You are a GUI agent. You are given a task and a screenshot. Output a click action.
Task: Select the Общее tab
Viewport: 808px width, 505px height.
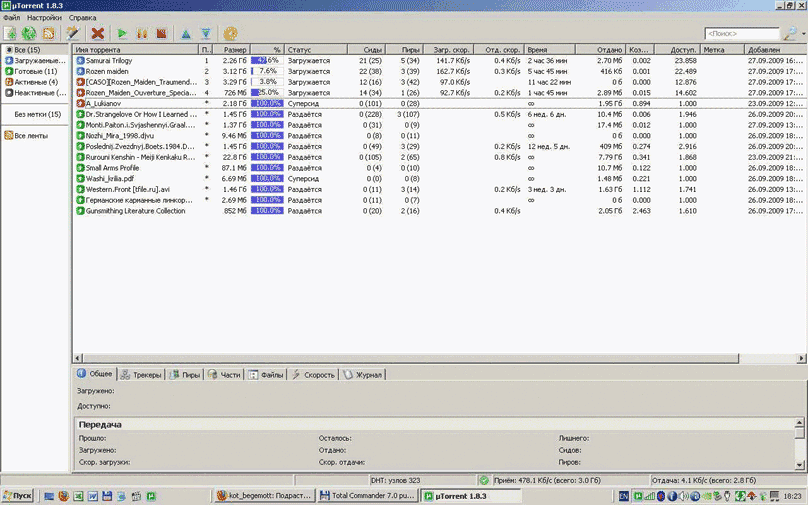(95, 374)
